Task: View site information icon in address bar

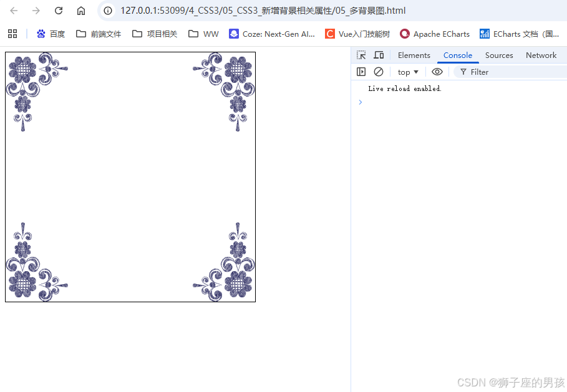Action: point(108,11)
